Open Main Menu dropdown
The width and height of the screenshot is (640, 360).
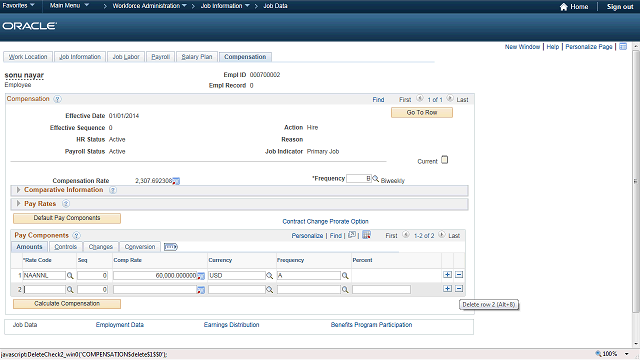point(69,5)
